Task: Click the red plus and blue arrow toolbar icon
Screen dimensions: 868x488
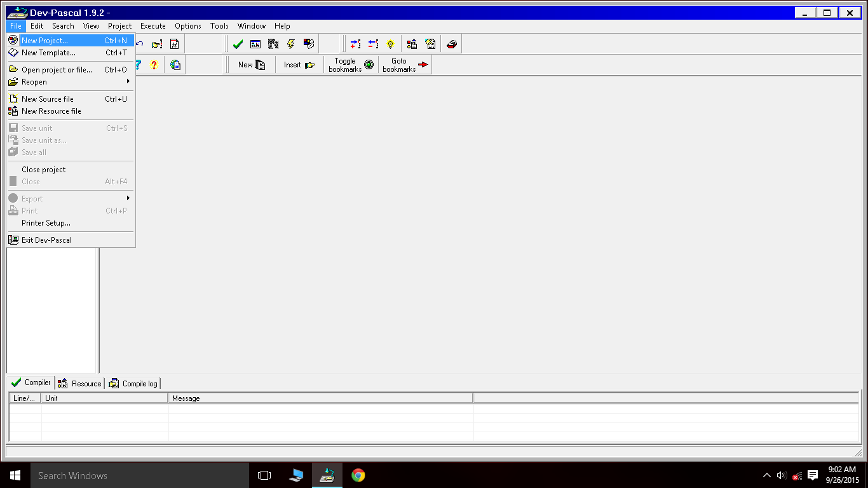Action: click(x=355, y=44)
